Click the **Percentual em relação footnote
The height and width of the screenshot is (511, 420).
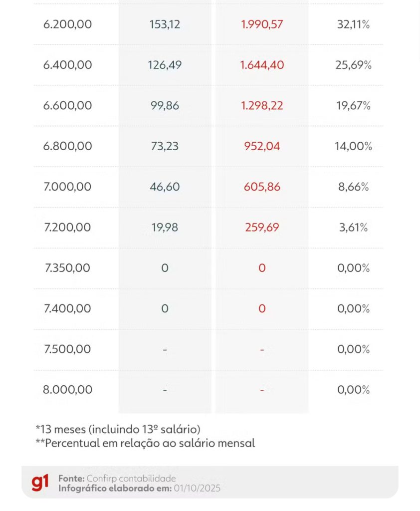[x=145, y=443]
